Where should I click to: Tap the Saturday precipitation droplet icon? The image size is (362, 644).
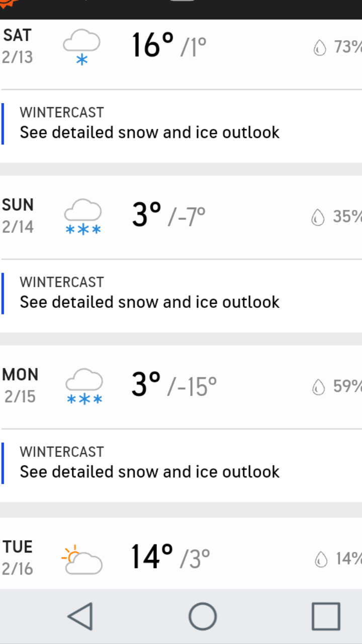(319, 48)
